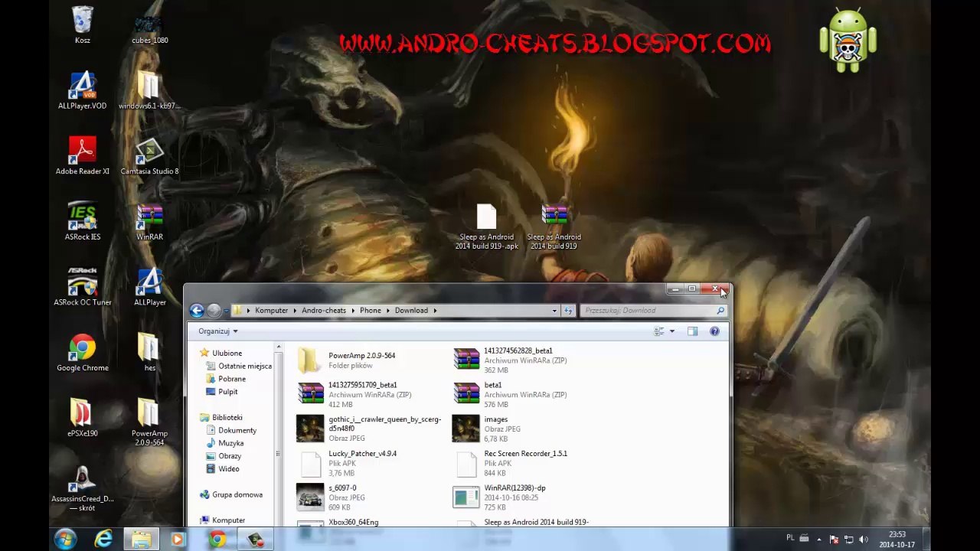The image size is (980, 551).
Task: Open Internet Explorer from the taskbar
Action: tap(103, 540)
